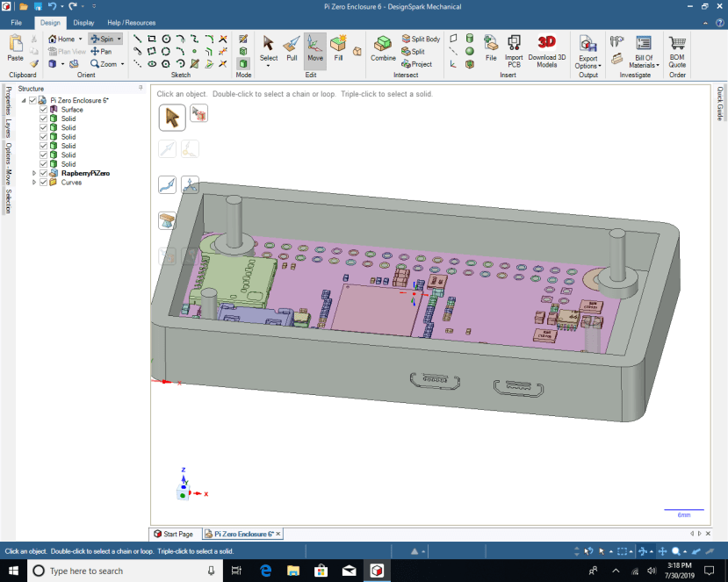Toggle the Pi Zero Enclosure 6 root checkbox
This screenshot has width=728, height=582.
tap(32, 100)
